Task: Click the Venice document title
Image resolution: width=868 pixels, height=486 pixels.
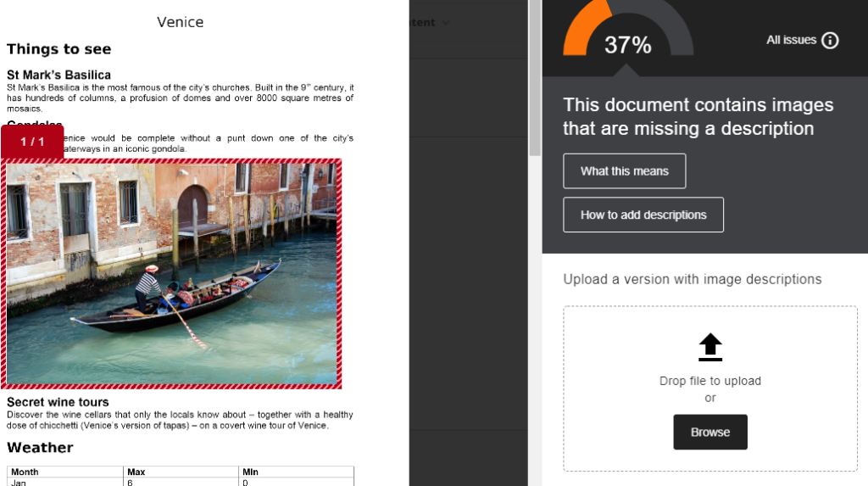Action: coord(180,22)
